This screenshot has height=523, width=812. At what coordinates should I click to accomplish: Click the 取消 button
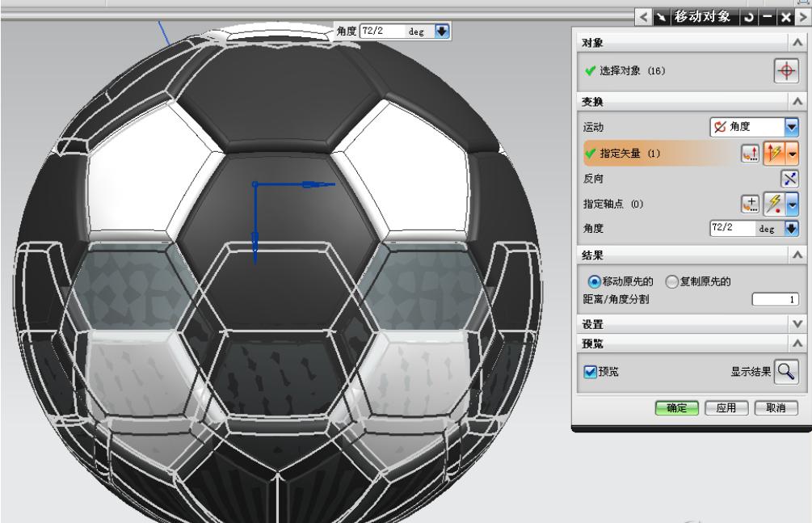tap(776, 408)
